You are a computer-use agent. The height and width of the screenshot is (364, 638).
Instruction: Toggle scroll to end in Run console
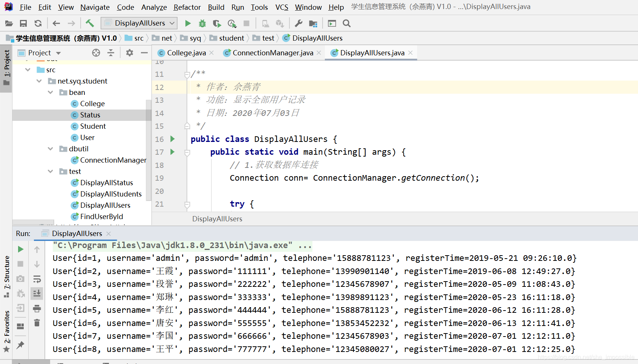[37, 293]
